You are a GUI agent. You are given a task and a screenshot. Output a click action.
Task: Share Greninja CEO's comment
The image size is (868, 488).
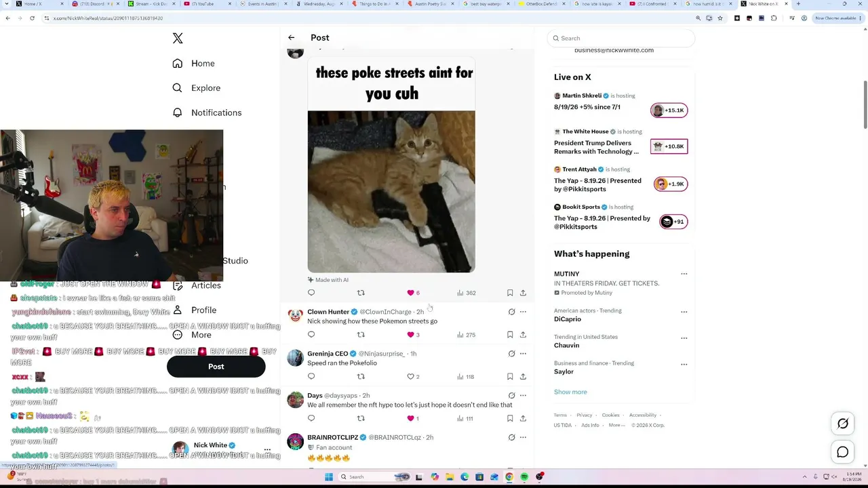523,377
